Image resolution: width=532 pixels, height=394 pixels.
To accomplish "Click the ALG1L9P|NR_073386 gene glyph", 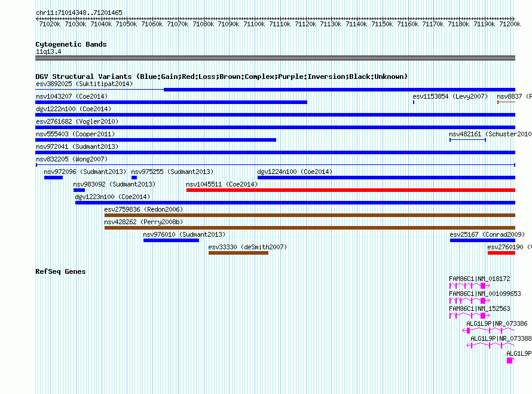I will [488, 331].
